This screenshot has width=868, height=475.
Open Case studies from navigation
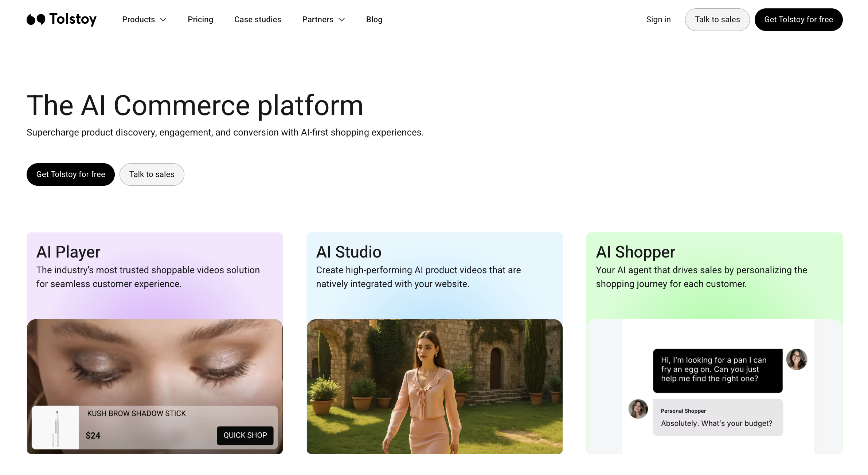(x=257, y=20)
